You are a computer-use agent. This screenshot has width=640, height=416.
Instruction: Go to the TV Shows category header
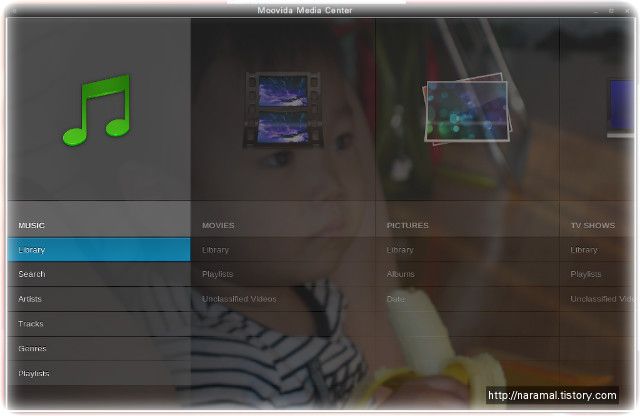[x=593, y=225]
